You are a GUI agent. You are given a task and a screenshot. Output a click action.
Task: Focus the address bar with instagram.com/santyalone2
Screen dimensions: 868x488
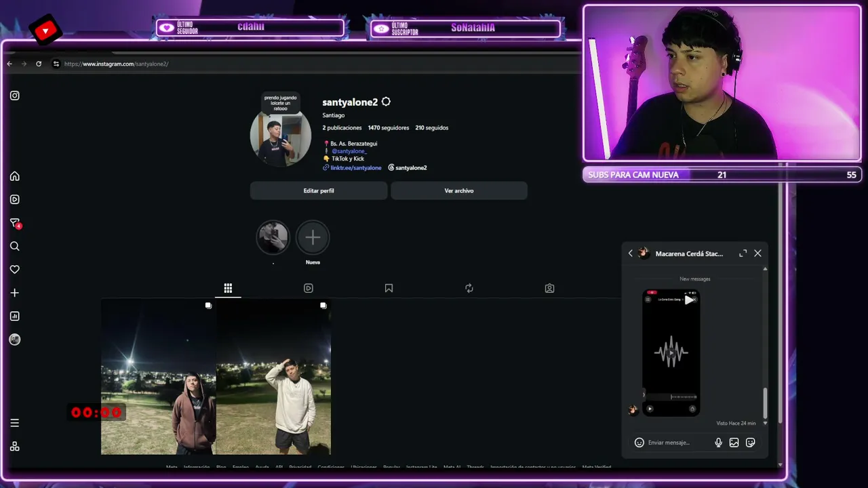click(116, 64)
